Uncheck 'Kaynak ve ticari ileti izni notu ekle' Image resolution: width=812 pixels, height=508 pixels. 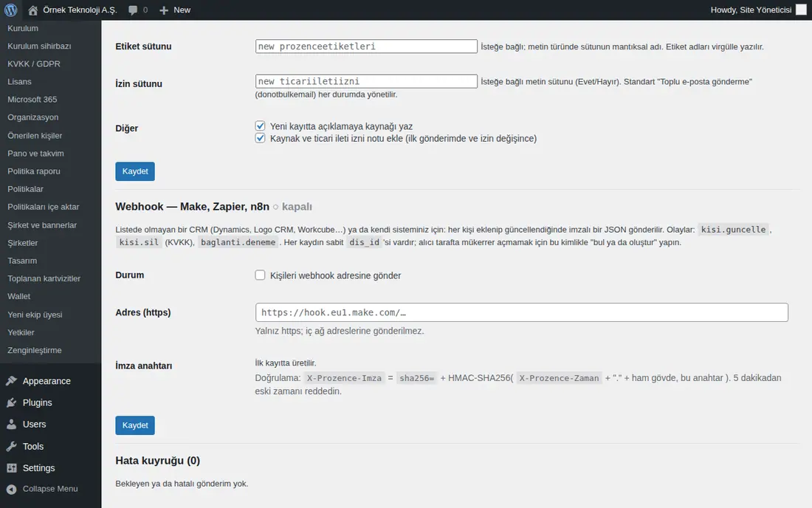tap(260, 138)
